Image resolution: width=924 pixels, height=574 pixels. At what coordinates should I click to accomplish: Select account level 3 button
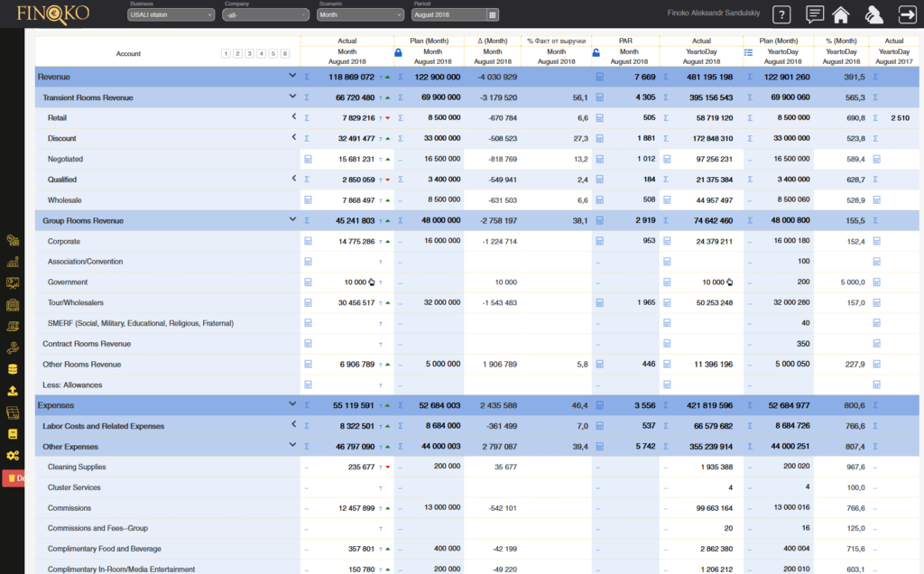point(248,54)
